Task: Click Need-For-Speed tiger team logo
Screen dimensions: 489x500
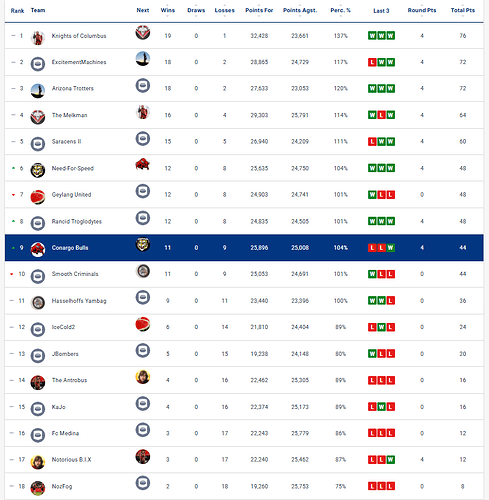Action: 38,170
